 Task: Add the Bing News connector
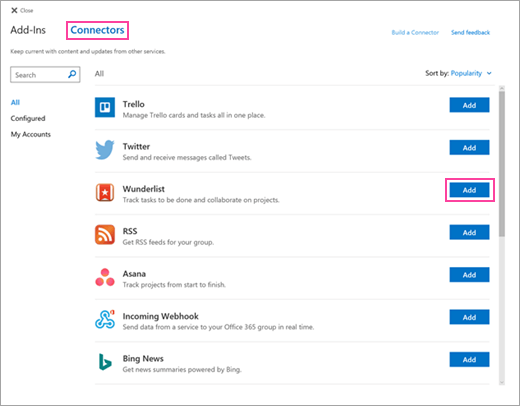[x=469, y=359]
